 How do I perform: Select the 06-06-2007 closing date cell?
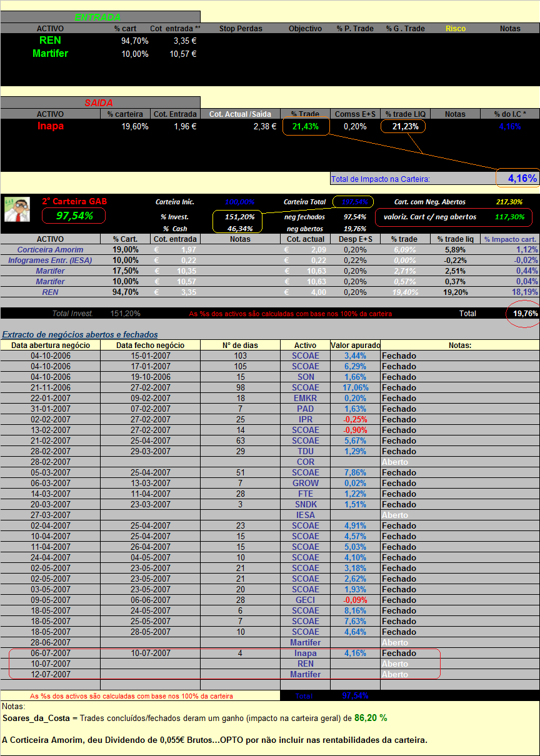point(150,600)
